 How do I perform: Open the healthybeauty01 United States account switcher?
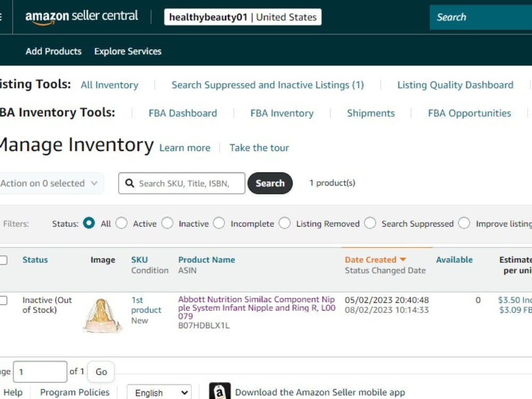point(243,17)
